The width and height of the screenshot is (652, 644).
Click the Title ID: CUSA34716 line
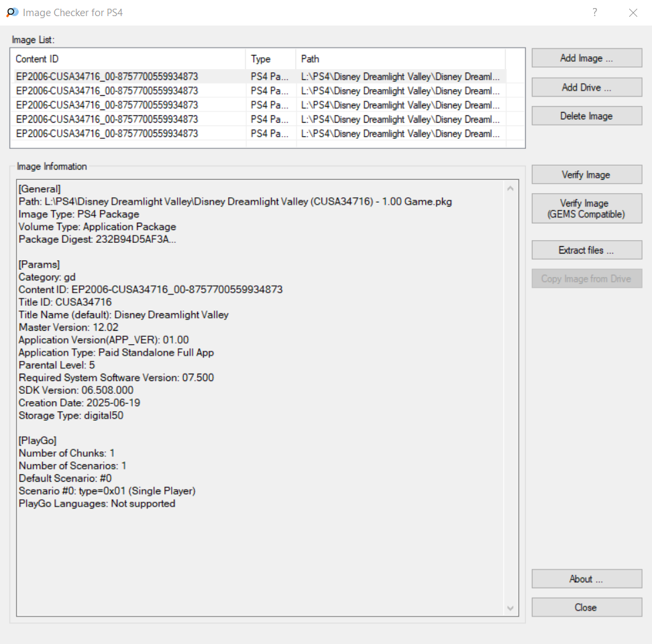[65, 303]
